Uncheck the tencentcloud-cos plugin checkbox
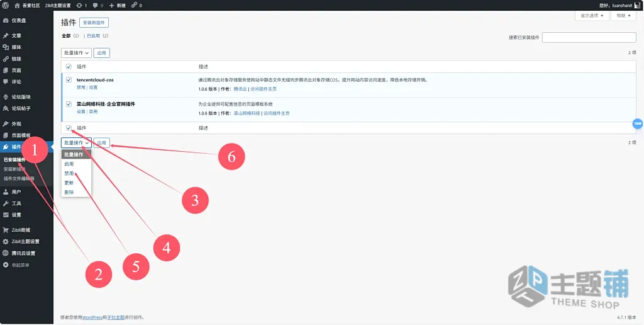Viewport: 644px width, 325px height. coord(69,80)
